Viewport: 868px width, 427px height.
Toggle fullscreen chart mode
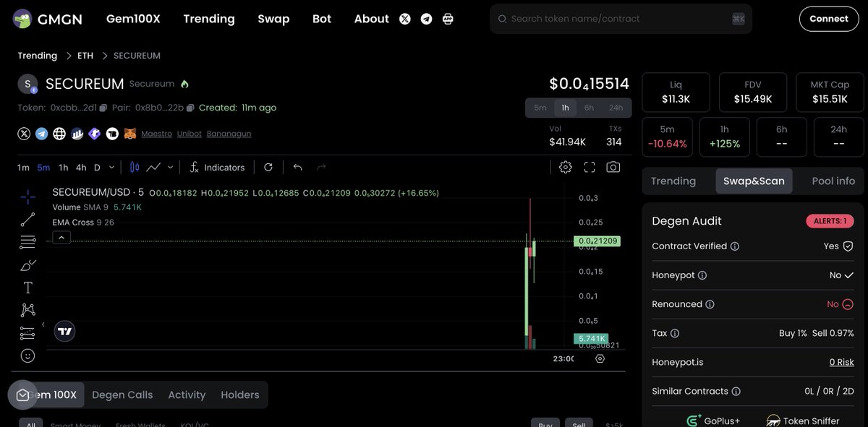590,167
